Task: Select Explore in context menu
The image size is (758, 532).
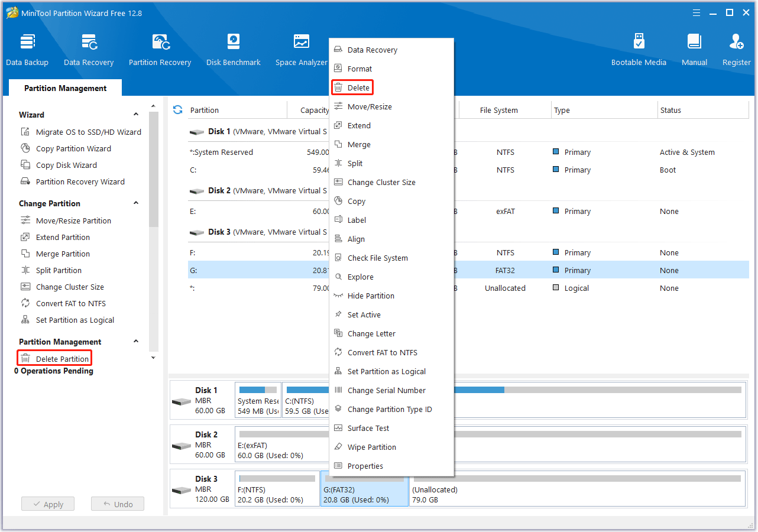Action: [x=391, y=277]
